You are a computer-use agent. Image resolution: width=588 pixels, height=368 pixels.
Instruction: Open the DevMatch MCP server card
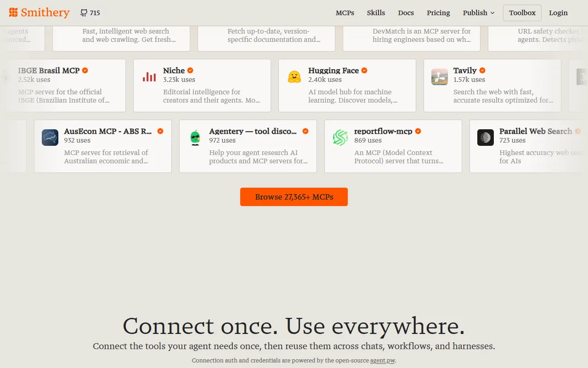point(412,38)
